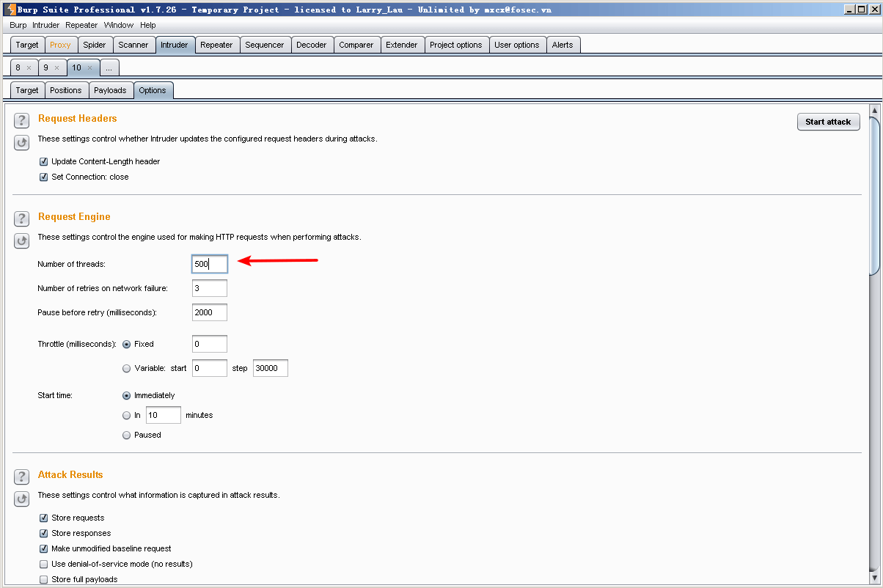Click the start-in minutes field
This screenshot has width=883, height=588.
tap(164, 415)
